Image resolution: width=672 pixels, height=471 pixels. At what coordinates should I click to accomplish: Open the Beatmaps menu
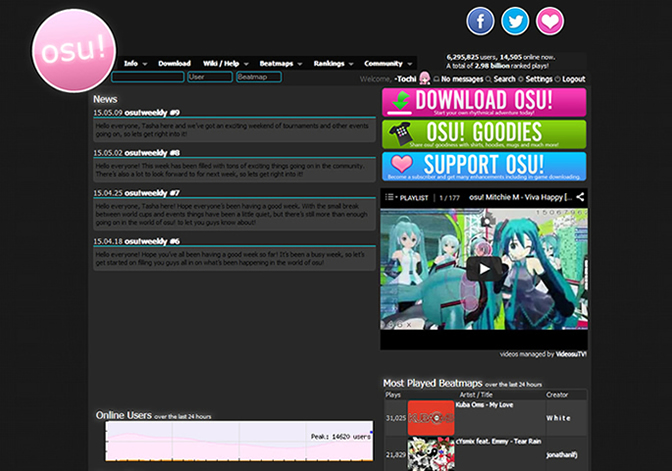276,63
